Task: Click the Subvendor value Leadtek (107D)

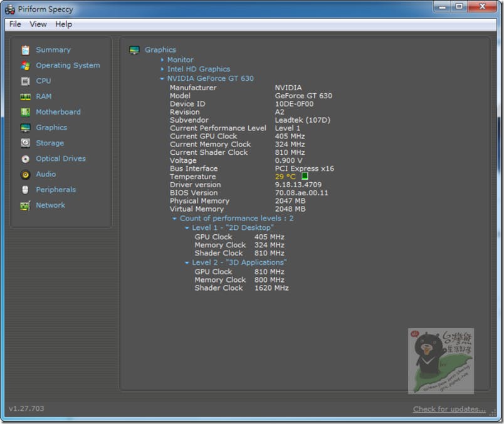Action: click(303, 120)
